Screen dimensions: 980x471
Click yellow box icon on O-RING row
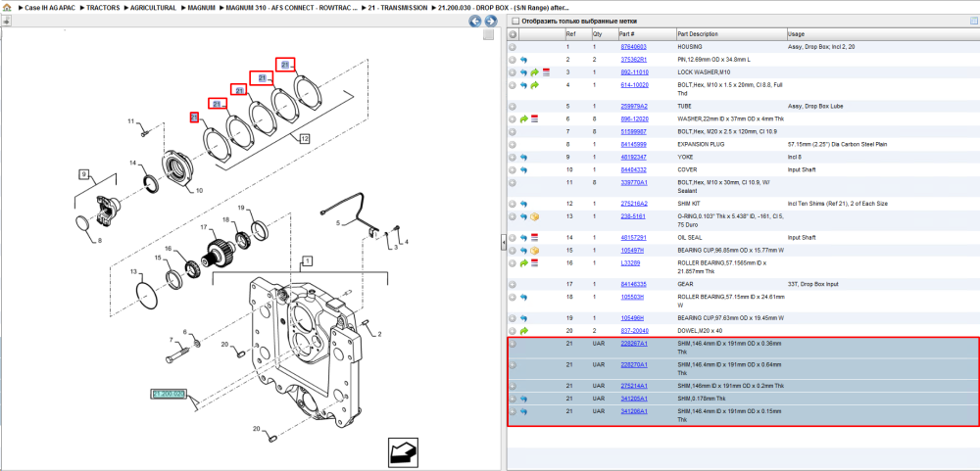pos(534,216)
